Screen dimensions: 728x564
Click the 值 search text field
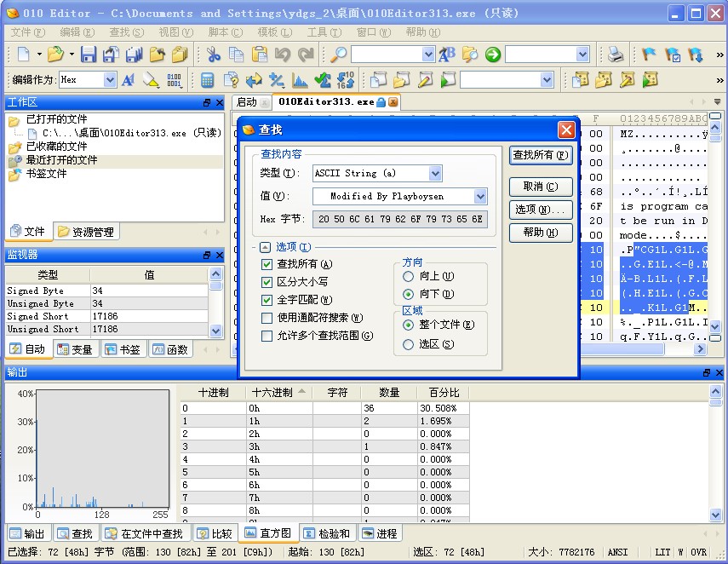(393, 197)
